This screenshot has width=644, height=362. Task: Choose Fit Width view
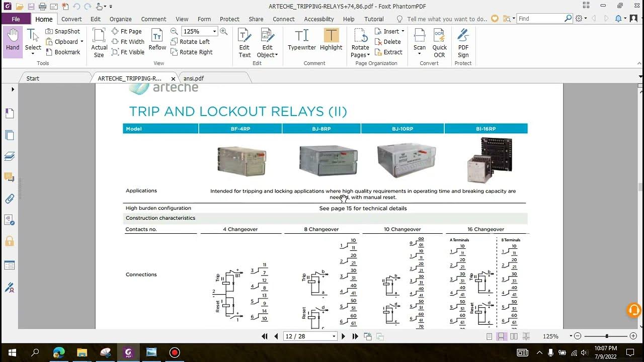pyautogui.click(x=128, y=42)
